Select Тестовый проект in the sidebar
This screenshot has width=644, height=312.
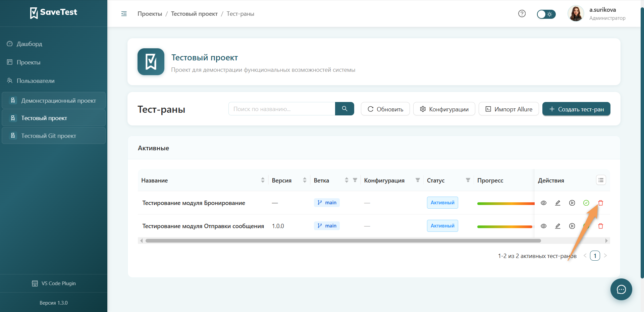(54, 118)
